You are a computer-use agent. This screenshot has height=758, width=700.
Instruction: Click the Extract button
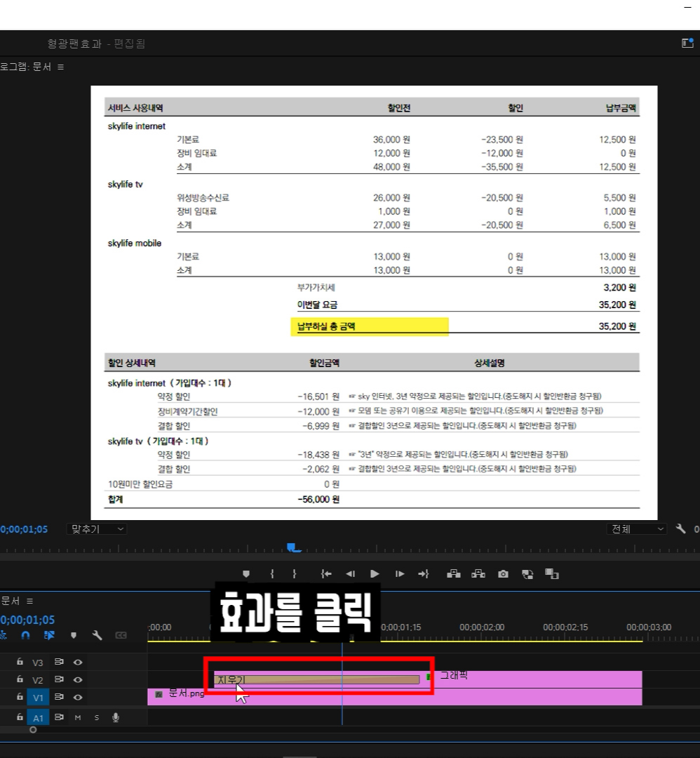point(478,574)
